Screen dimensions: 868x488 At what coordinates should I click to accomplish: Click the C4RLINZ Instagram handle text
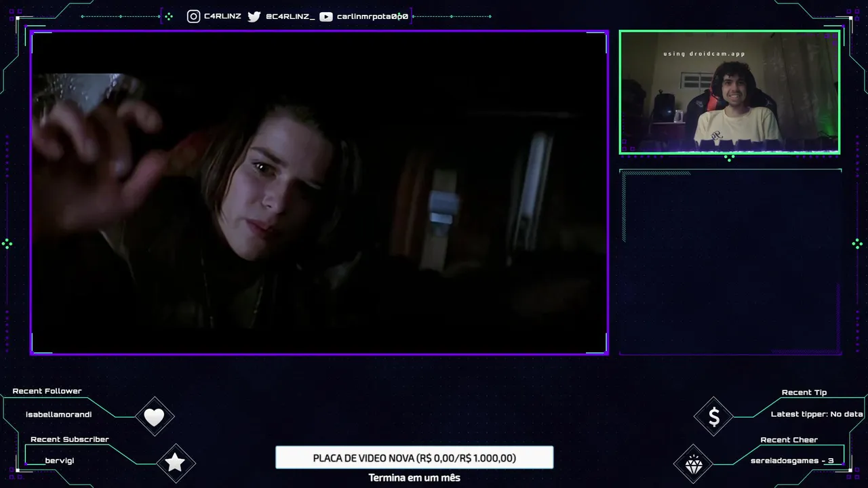point(222,16)
